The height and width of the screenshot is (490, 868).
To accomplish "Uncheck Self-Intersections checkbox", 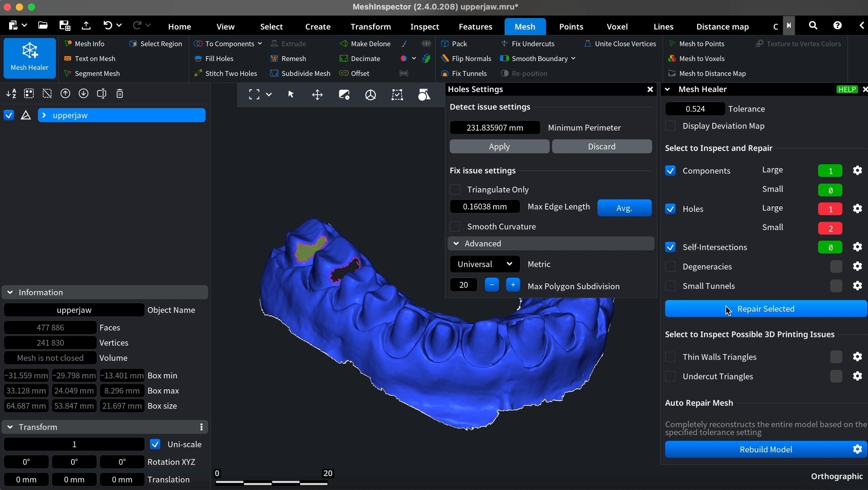I will tap(670, 247).
